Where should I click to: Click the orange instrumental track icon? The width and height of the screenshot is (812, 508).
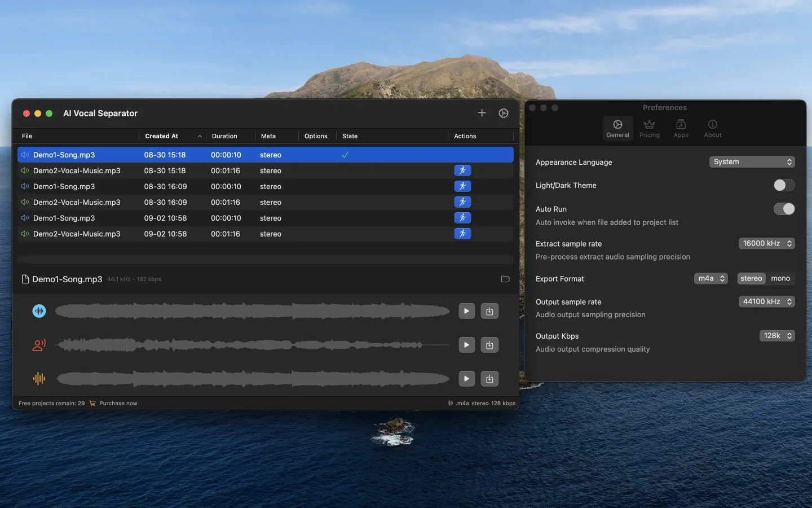click(39, 379)
